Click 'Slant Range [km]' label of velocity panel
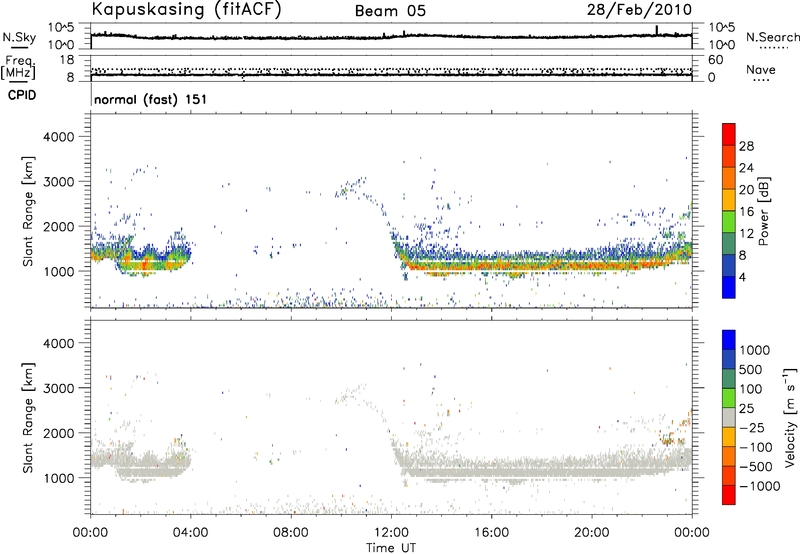Image resolution: width=800 pixels, height=554 pixels. coord(29,417)
